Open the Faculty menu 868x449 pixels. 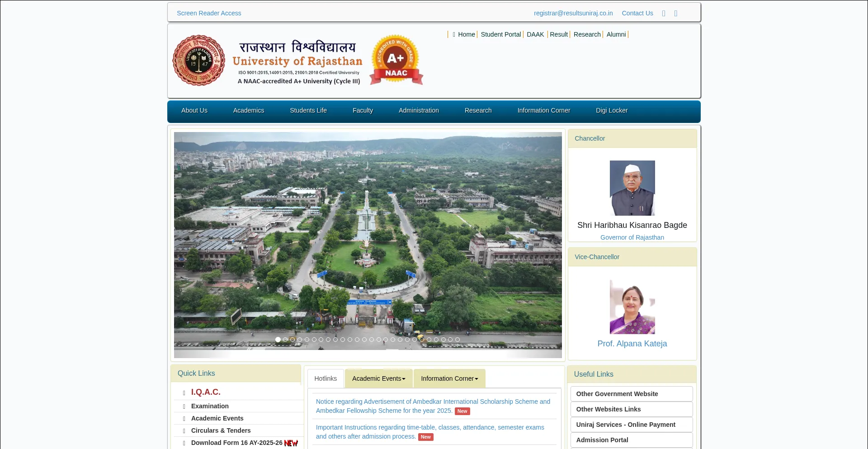coord(363,110)
